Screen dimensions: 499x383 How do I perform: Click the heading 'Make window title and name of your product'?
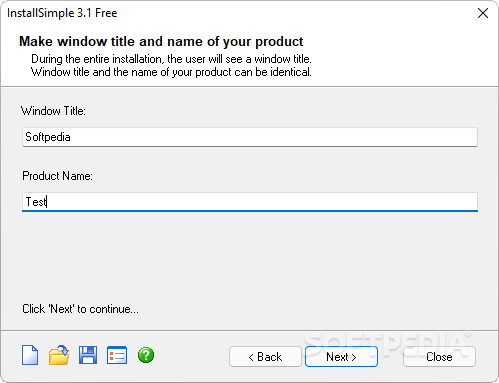161,41
